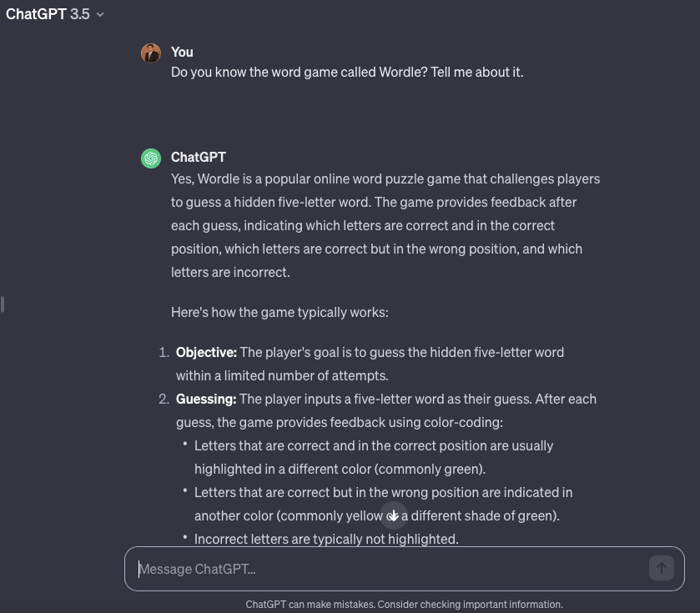Click list number 2 before Guessing
The width and height of the screenshot is (700, 613).
click(164, 399)
